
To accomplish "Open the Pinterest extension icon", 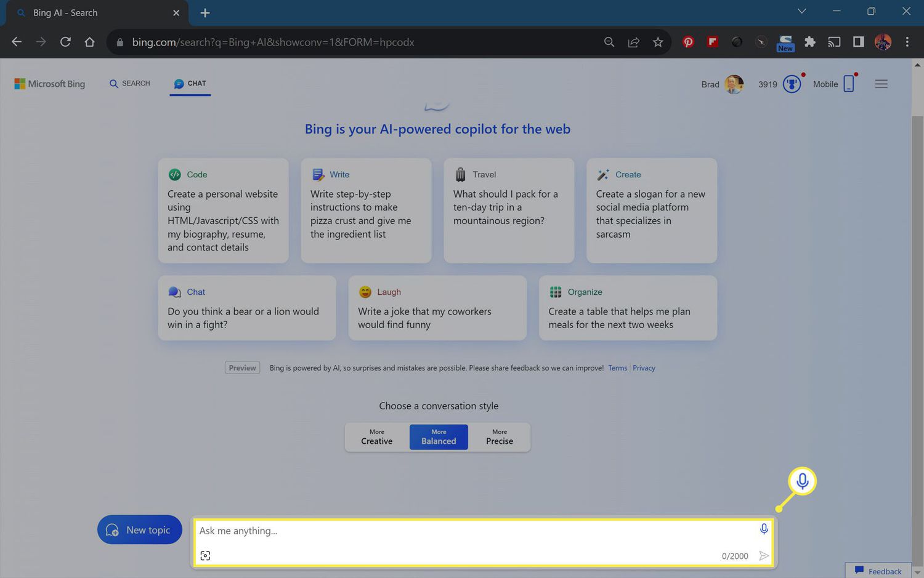I will (688, 42).
